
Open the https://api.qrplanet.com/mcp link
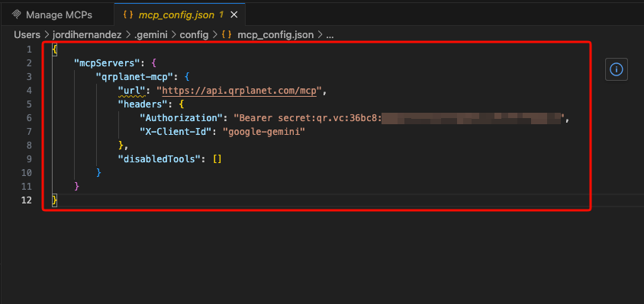240,90
